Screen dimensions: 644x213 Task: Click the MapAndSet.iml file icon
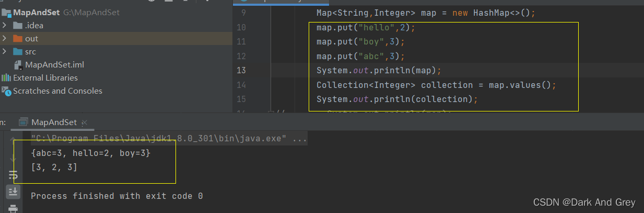(x=18, y=65)
